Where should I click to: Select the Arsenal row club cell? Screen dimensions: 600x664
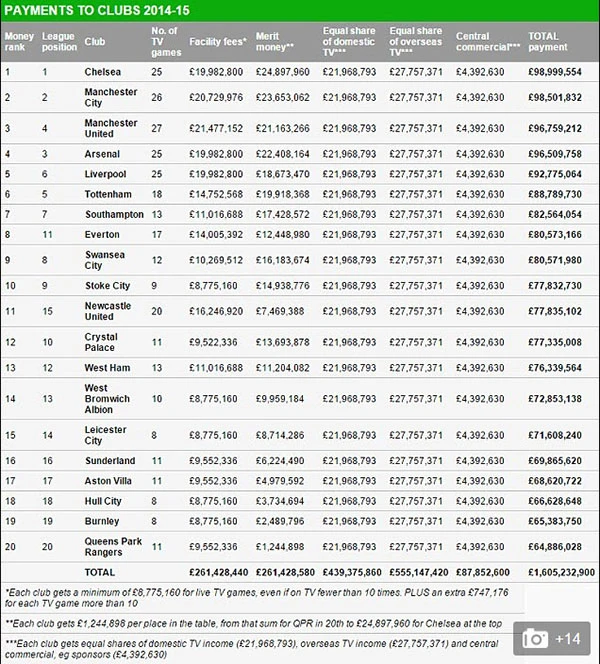click(x=103, y=154)
